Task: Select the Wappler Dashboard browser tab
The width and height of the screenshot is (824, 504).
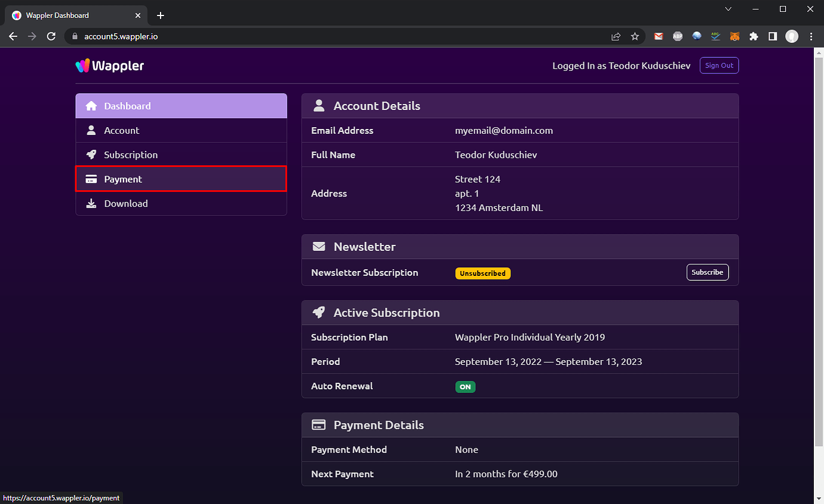Action: pos(72,15)
